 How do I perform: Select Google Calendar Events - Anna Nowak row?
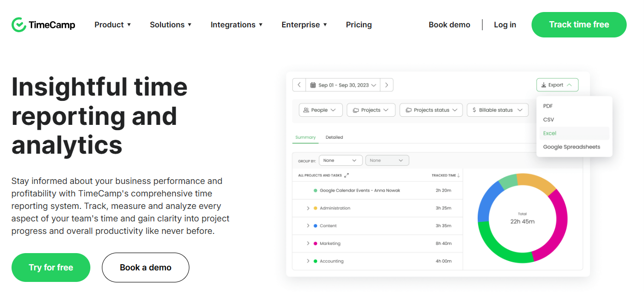pyautogui.click(x=377, y=191)
